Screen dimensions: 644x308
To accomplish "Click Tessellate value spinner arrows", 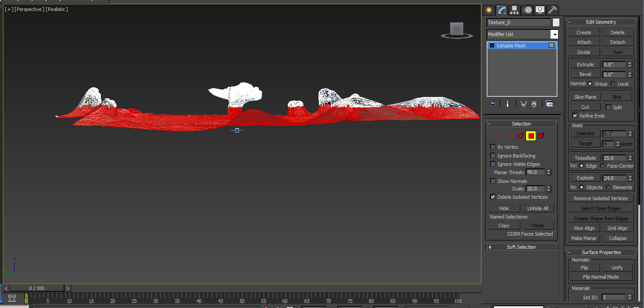I will pos(630,158).
